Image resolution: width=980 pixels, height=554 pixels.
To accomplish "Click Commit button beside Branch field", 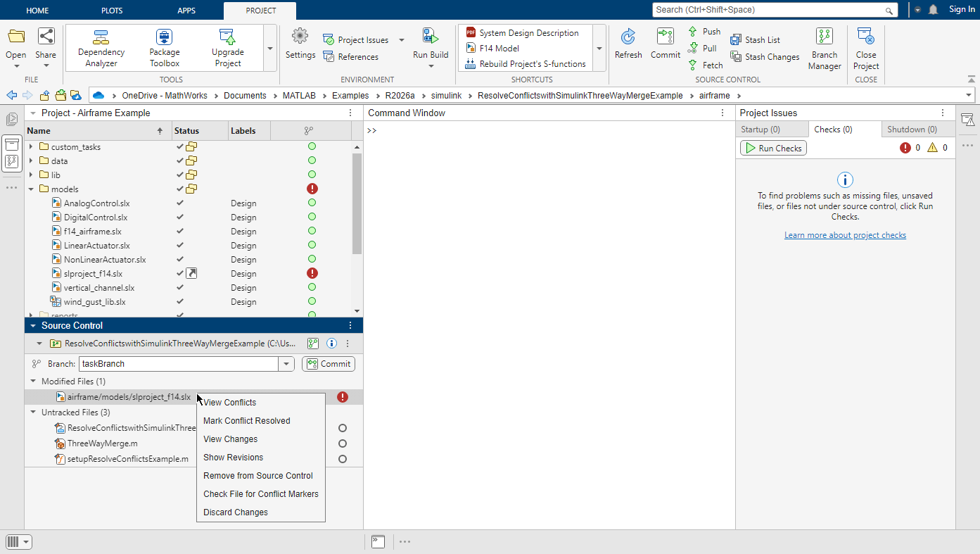I will (329, 364).
